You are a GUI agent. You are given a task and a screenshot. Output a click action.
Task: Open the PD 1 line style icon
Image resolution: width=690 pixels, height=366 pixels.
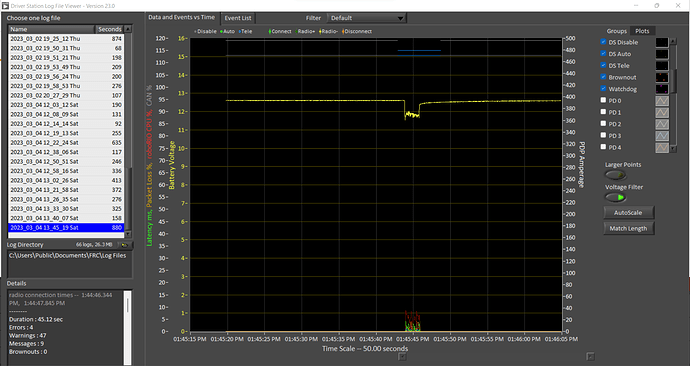point(662,113)
